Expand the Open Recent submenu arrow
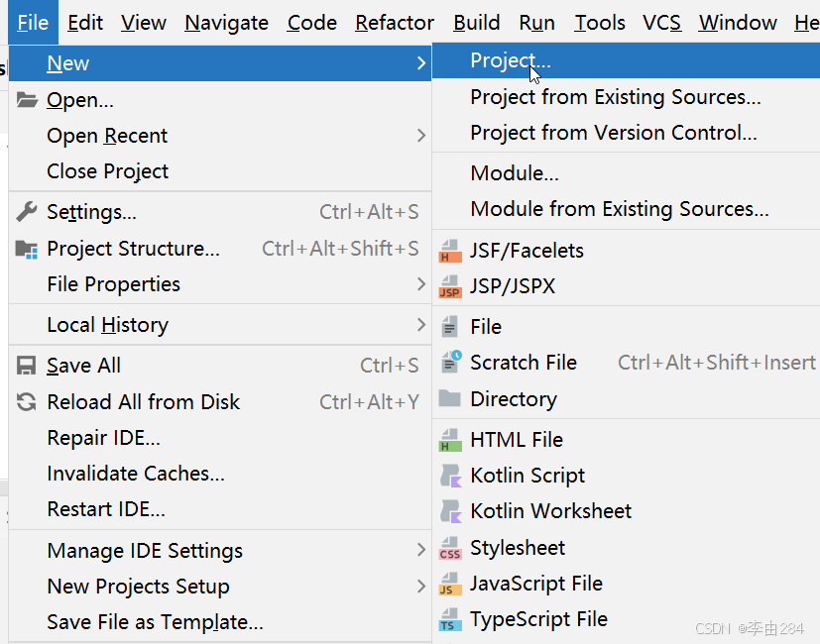The height and width of the screenshot is (644, 820). tap(421, 136)
